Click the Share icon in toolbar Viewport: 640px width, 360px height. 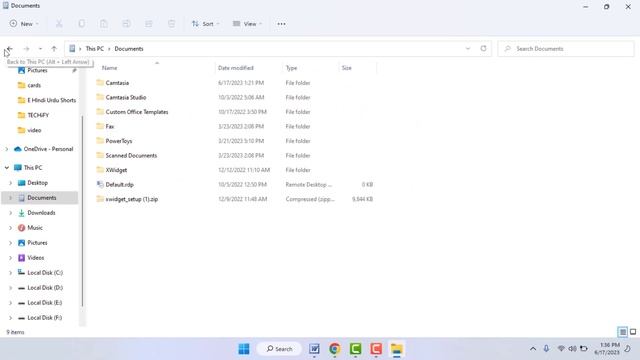pyautogui.click(x=149, y=24)
